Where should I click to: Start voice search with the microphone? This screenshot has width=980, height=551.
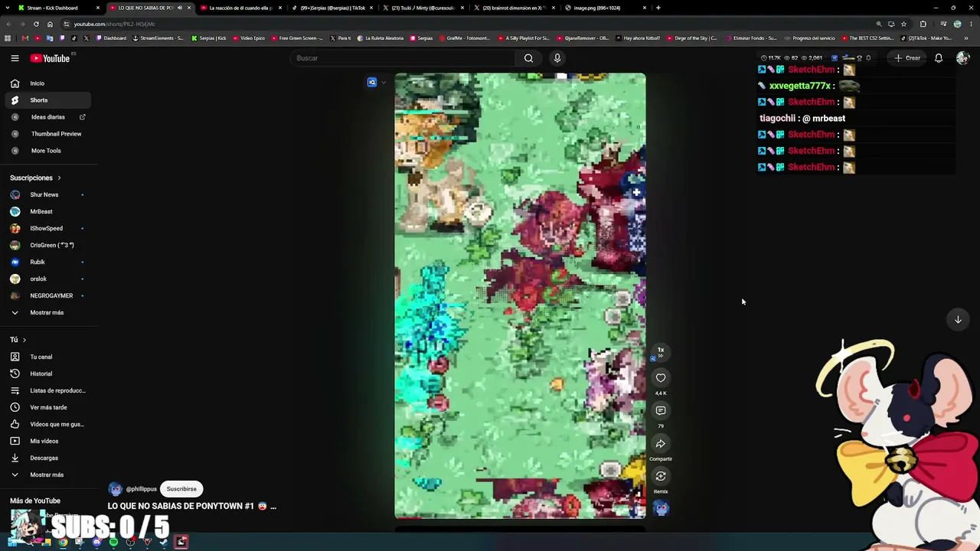(557, 58)
